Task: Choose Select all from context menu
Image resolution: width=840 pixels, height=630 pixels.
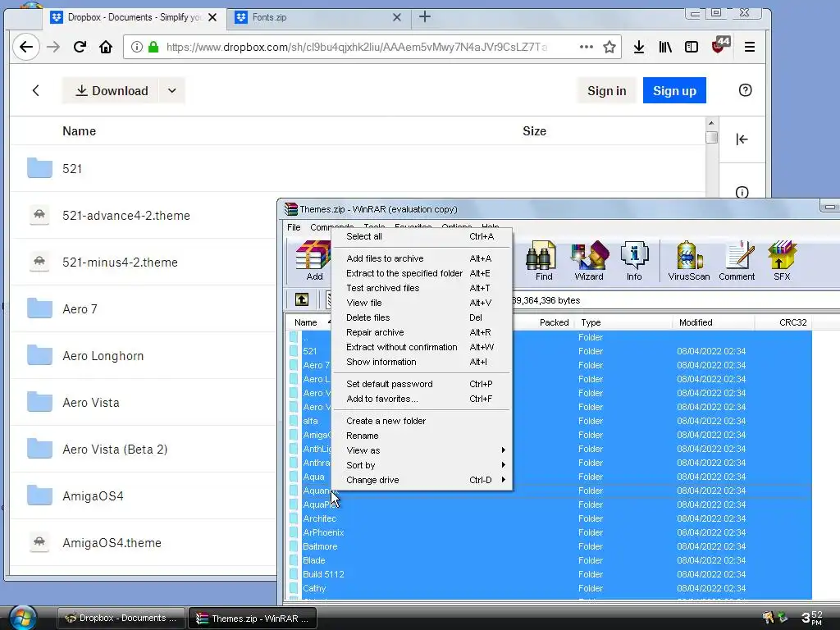Action: [x=421, y=236]
